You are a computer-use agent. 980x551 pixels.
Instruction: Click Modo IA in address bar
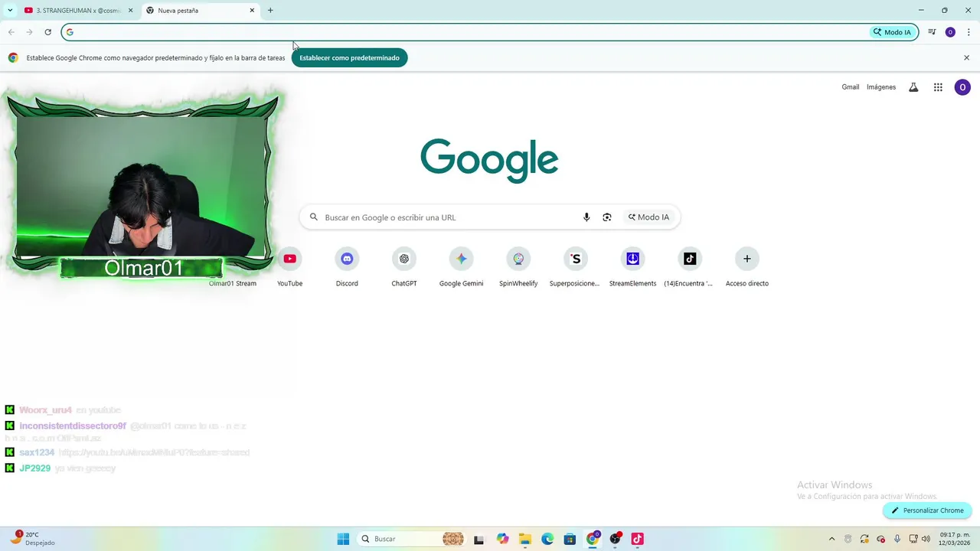click(892, 32)
